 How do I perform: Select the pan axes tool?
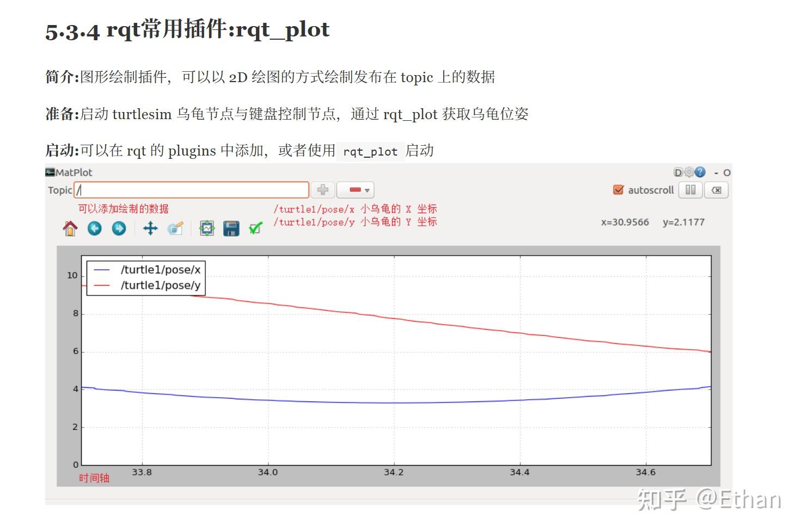(150, 228)
